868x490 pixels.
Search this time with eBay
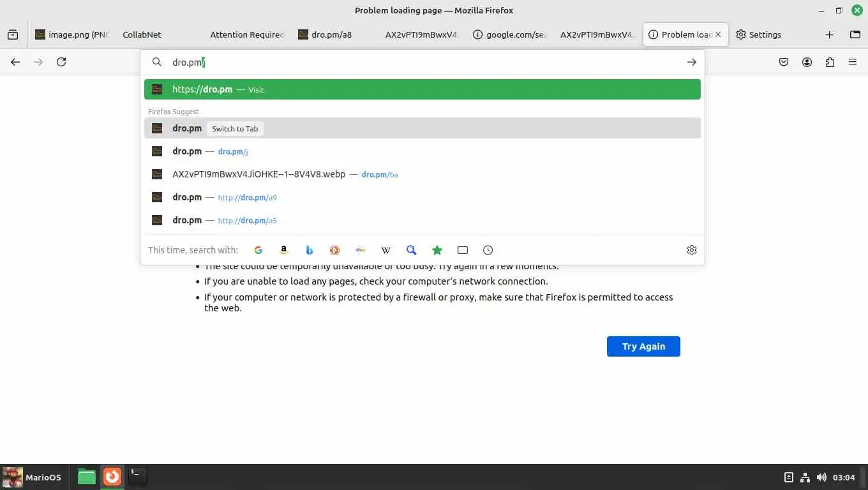coord(361,250)
